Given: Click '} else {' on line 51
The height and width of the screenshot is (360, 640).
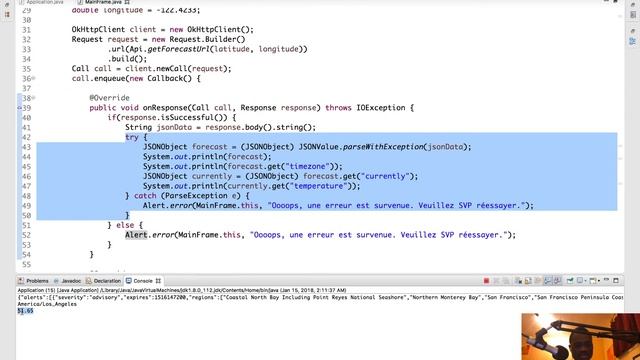Looking at the screenshot, I should 125,225.
